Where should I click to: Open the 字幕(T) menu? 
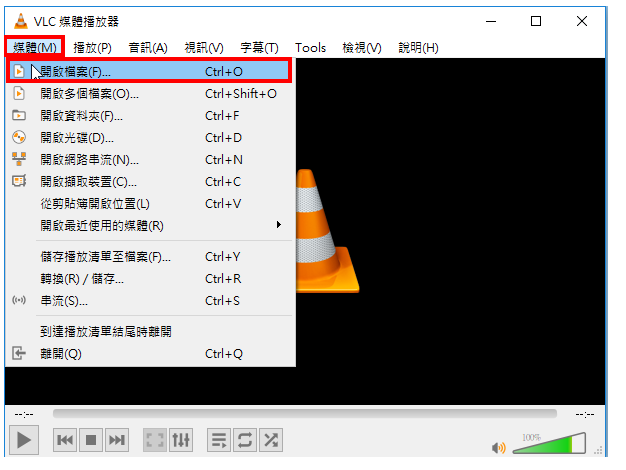(259, 48)
